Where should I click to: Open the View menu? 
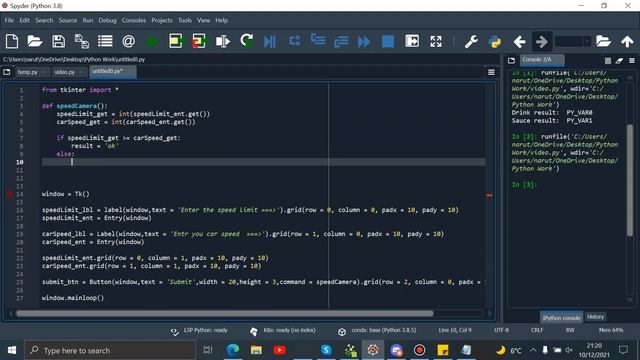pos(203,20)
